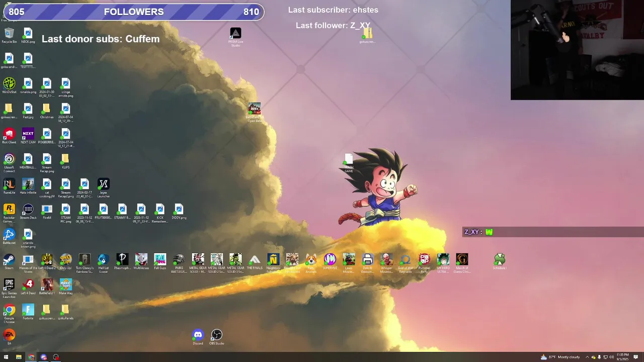The height and width of the screenshot is (362, 644).
Task: Select the Phasmophobia desktop icon
Action: 122,261
